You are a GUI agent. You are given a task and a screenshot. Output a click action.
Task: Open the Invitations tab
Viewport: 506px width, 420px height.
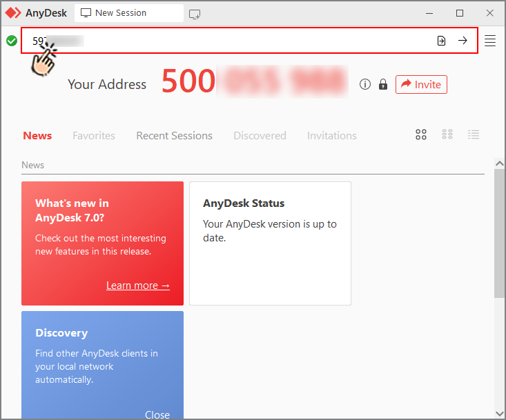332,136
